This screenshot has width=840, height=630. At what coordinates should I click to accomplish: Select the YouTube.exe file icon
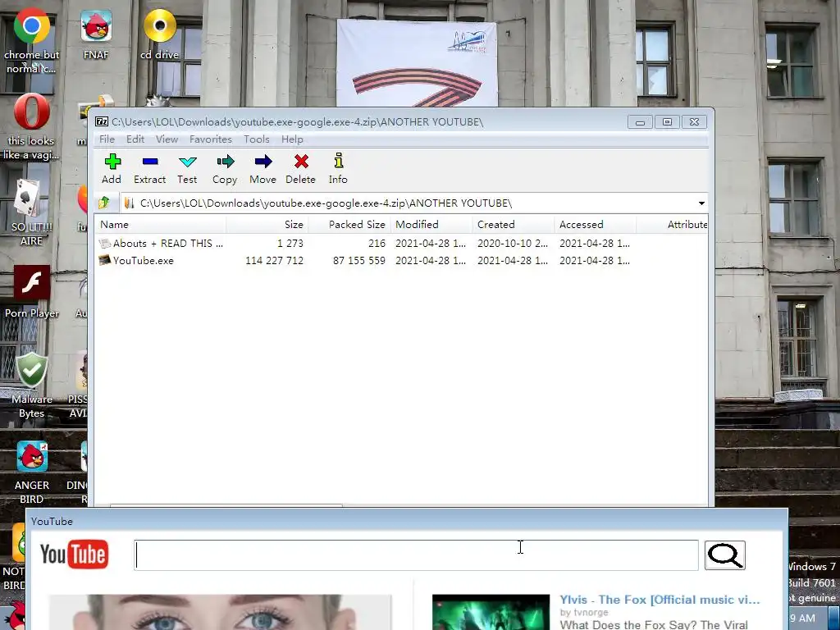[105, 260]
